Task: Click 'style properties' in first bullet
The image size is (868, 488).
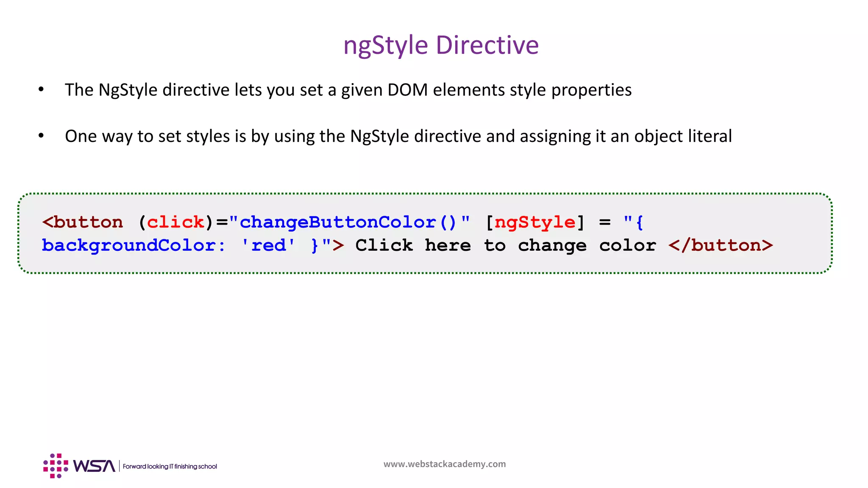Action: [570, 90]
